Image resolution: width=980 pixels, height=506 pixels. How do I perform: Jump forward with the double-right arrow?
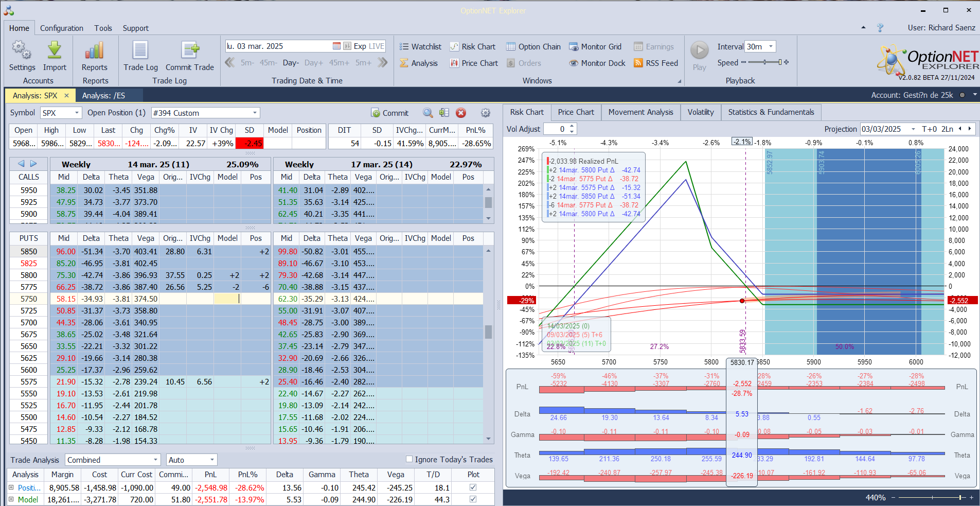pyautogui.click(x=382, y=63)
